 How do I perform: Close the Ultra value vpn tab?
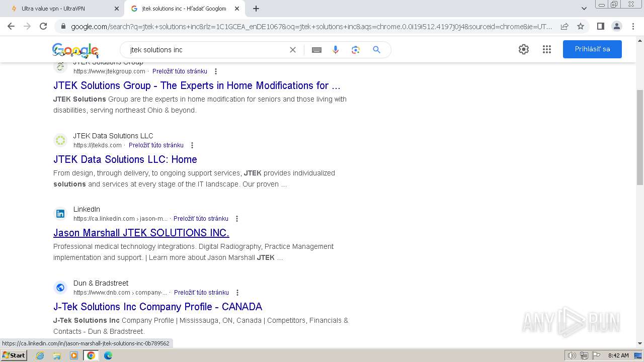(117, 9)
